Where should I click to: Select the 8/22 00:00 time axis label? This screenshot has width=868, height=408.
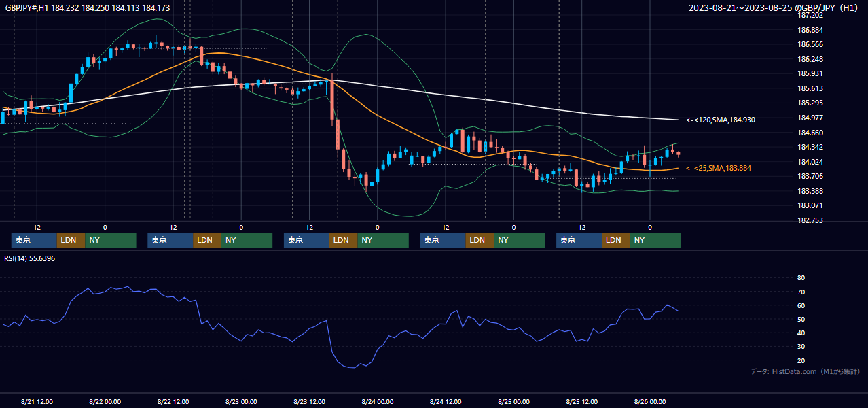pyautogui.click(x=105, y=401)
